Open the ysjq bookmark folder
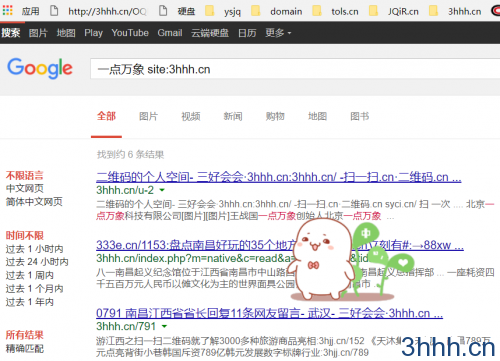The height and width of the screenshot is (361, 500). (223, 11)
